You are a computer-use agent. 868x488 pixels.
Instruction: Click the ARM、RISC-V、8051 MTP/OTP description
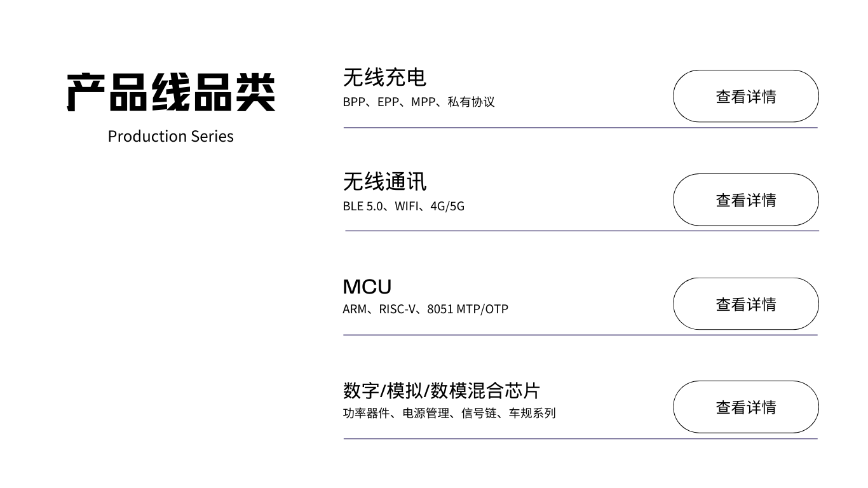click(x=425, y=309)
